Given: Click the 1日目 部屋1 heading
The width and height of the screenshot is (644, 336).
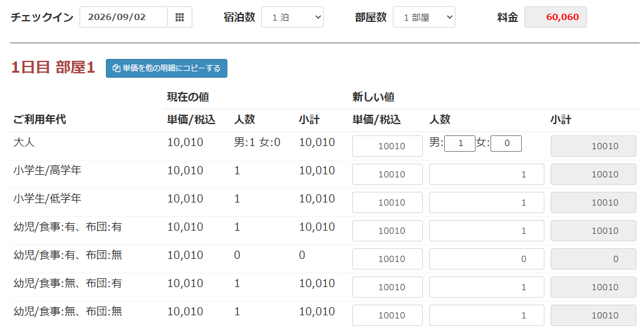Looking at the screenshot, I should [53, 67].
